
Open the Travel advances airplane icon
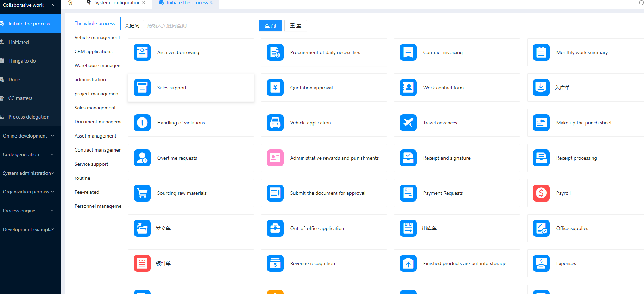(x=408, y=123)
